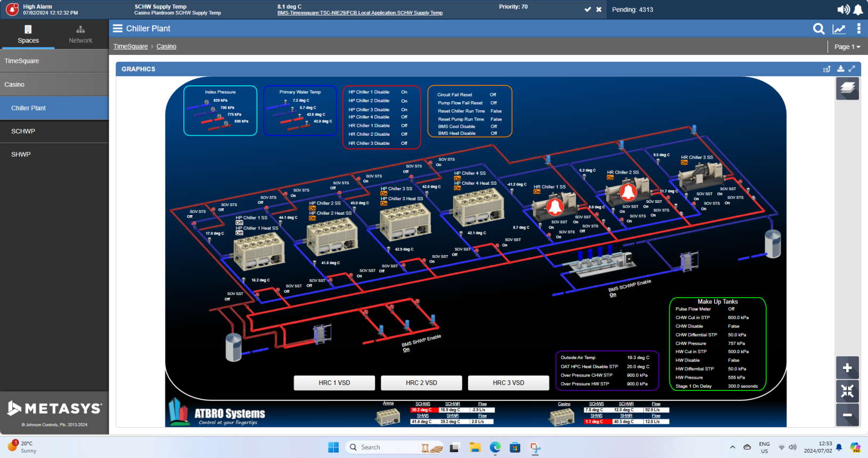Click the red alarm bell icon in header
This screenshot has width=868, height=458.
pos(12,9)
